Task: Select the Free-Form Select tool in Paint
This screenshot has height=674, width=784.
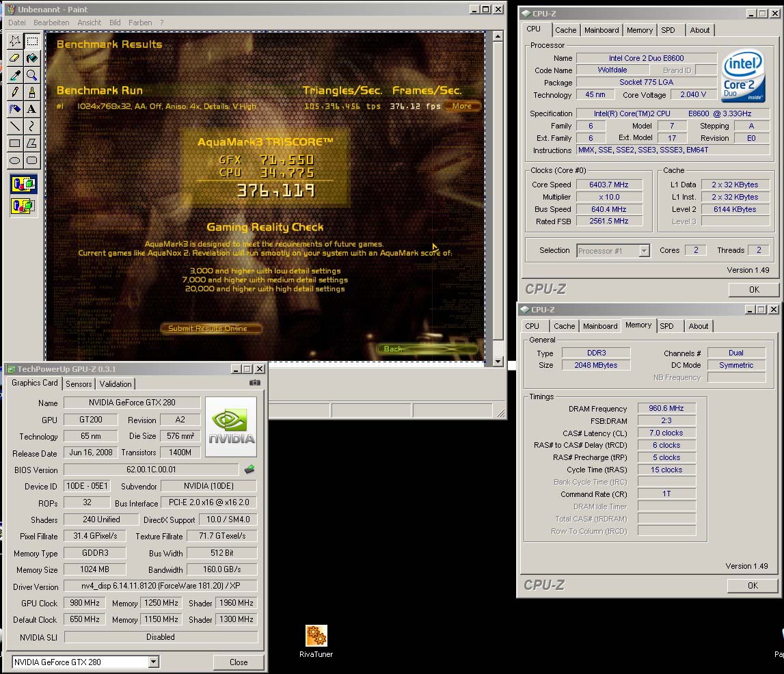Action: pyautogui.click(x=15, y=41)
